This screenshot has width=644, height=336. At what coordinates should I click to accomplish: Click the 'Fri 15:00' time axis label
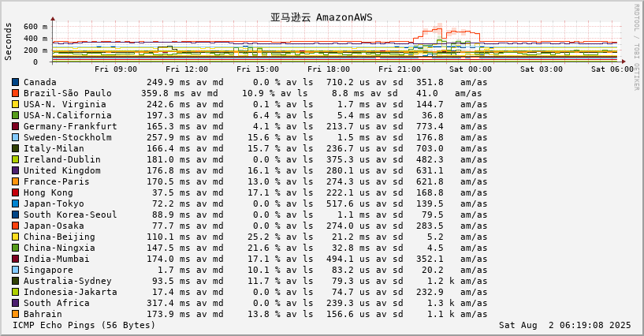click(x=258, y=69)
